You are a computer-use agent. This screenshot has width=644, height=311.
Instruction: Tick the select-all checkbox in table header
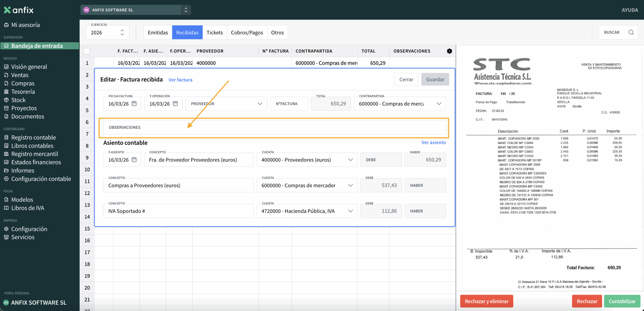pyautogui.click(x=87, y=51)
